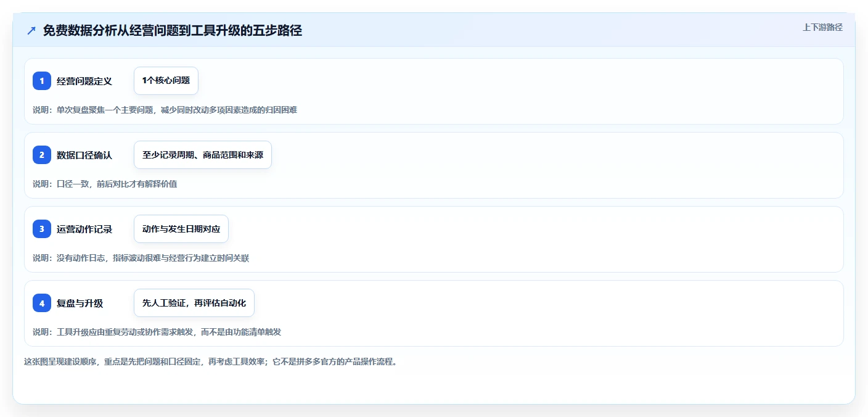Viewport: 868px width, 417px height.
Task: Click the description starting 工具升级应由重复劳动
Action: click(x=157, y=332)
